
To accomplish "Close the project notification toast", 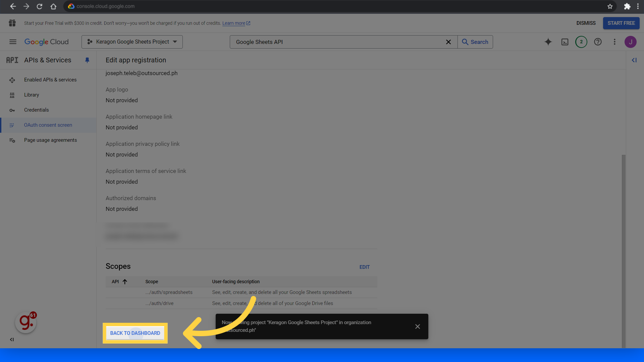I will (418, 326).
